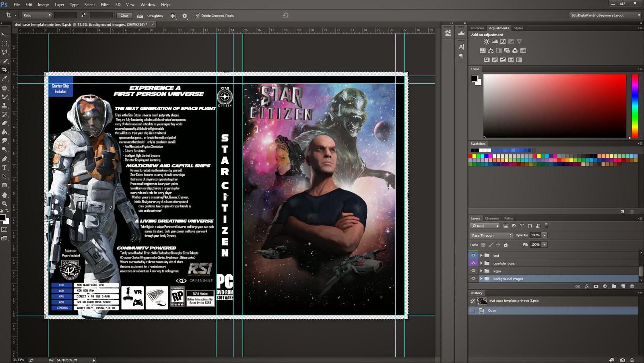
Task: Select the Polygonal Lasso tool
Action: [x=4, y=52]
